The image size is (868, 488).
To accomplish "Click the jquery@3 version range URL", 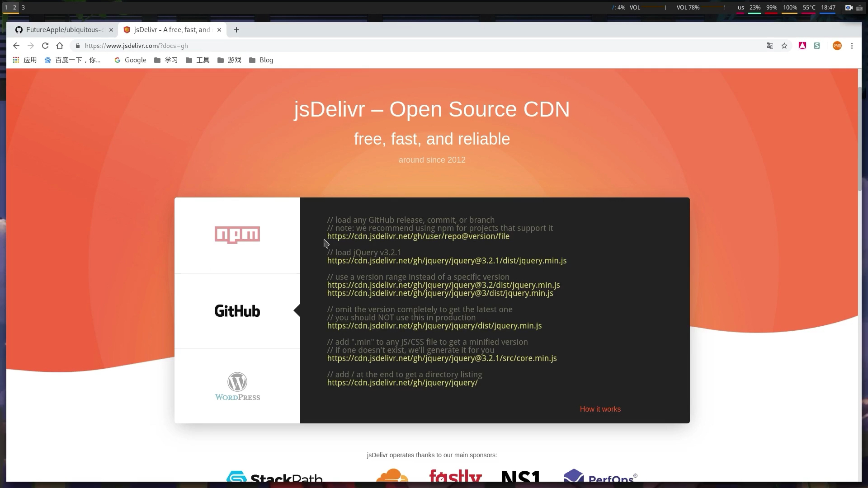I will coord(440,293).
